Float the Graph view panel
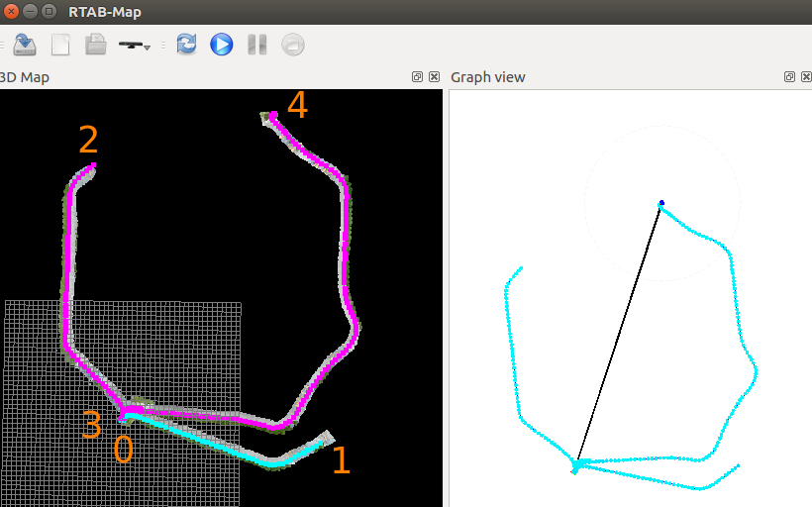The width and height of the screenshot is (812, 507). tap(789, 77)
